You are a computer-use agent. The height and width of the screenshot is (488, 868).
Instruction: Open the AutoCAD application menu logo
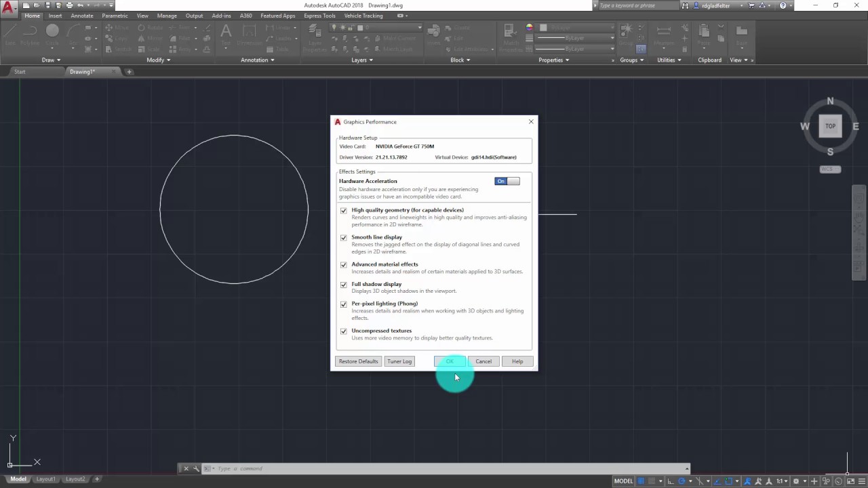tap(9, 7)
